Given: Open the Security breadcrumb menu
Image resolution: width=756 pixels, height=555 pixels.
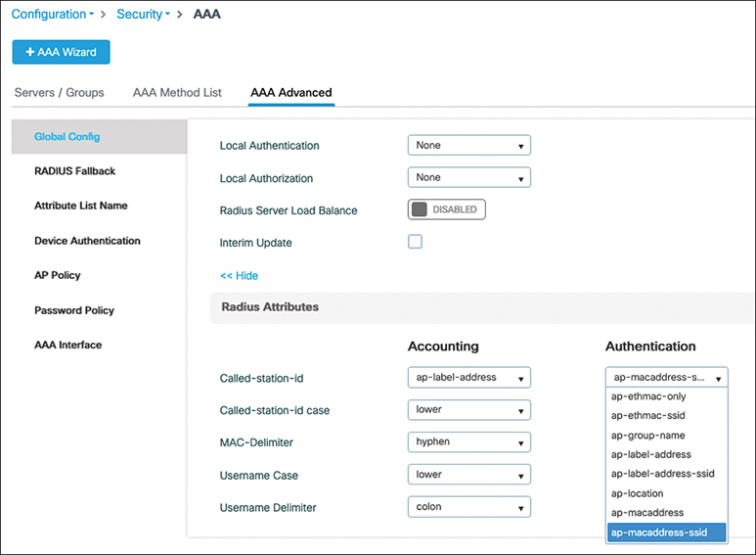Looking at the screenshot, I should pos(143,15).
